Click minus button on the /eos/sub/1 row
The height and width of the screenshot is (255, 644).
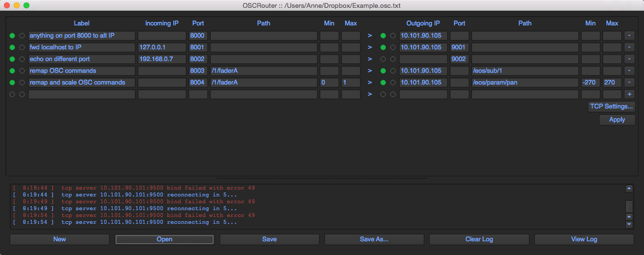pyautogui.click(x=629, y=71)
